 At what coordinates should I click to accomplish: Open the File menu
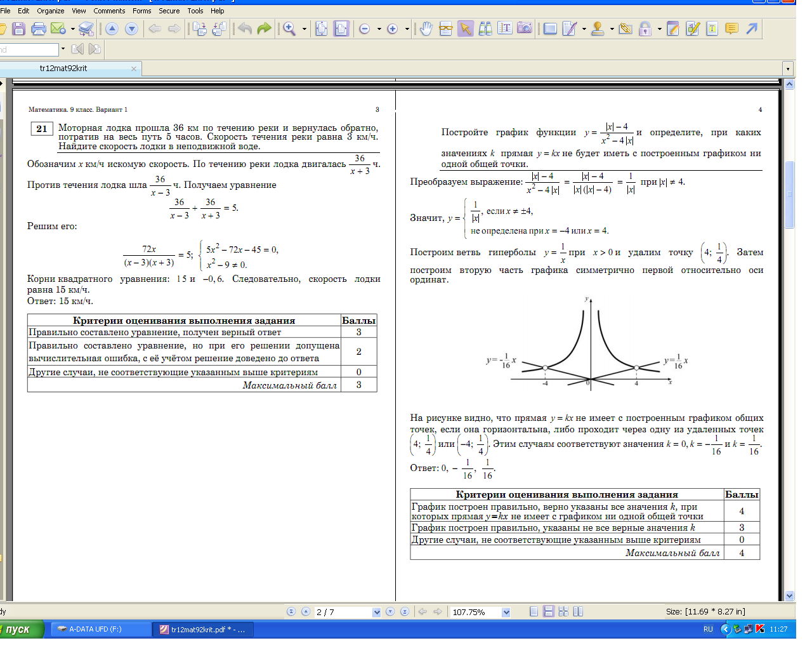(5, 11)
